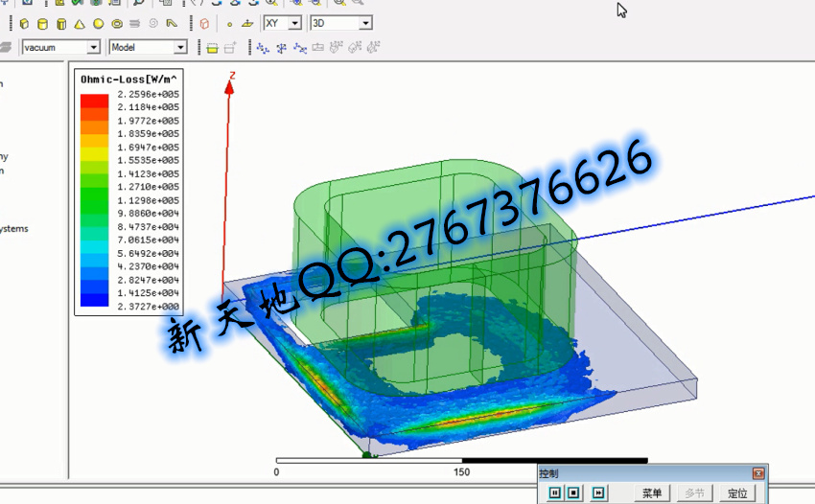Select the Draw Box tool

pos(25,23)
